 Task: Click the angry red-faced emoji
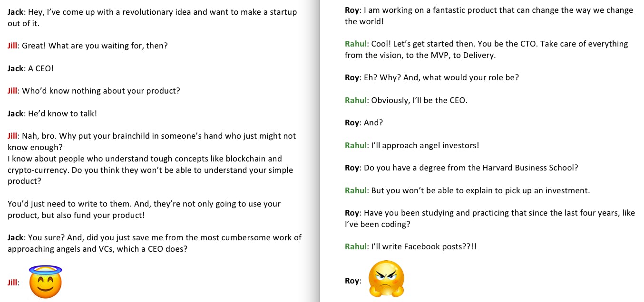click(386, 279)
